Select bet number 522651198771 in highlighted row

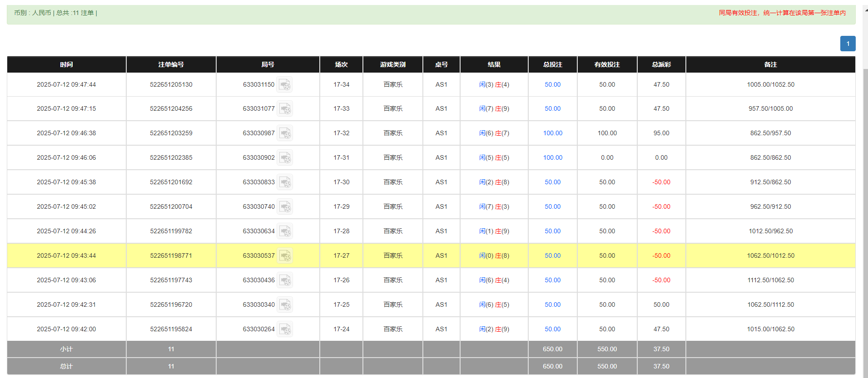[171, 255]
